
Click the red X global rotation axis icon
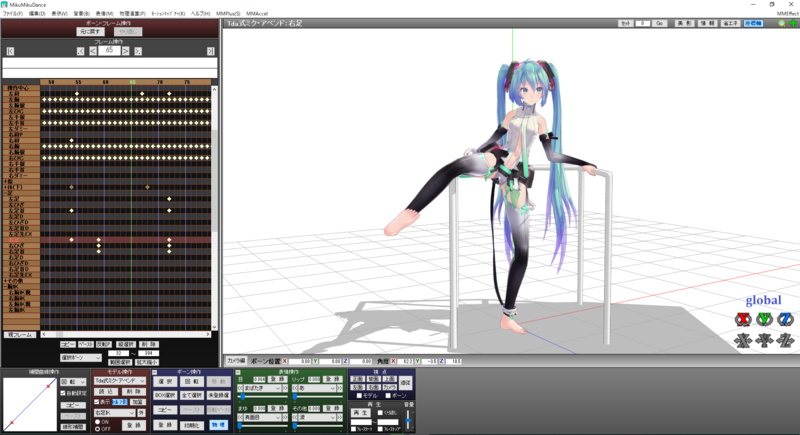click(743, 319)
